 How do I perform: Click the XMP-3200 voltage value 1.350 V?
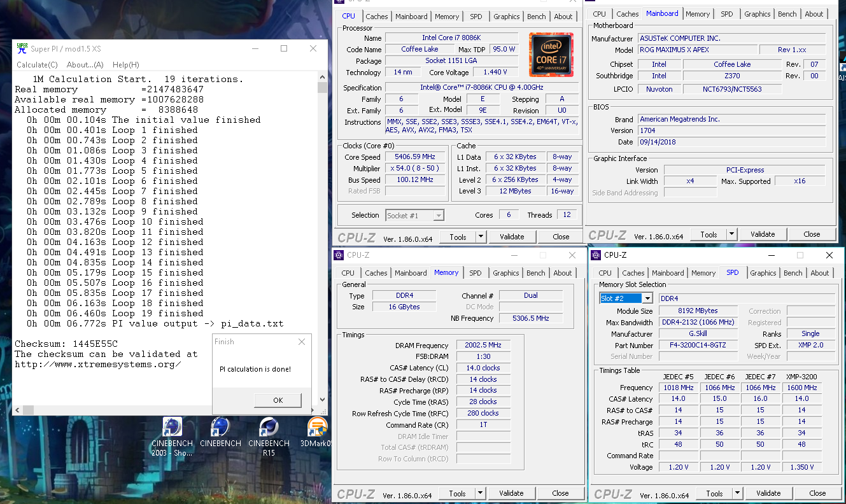pyautogui.click(x=801, y=466)
